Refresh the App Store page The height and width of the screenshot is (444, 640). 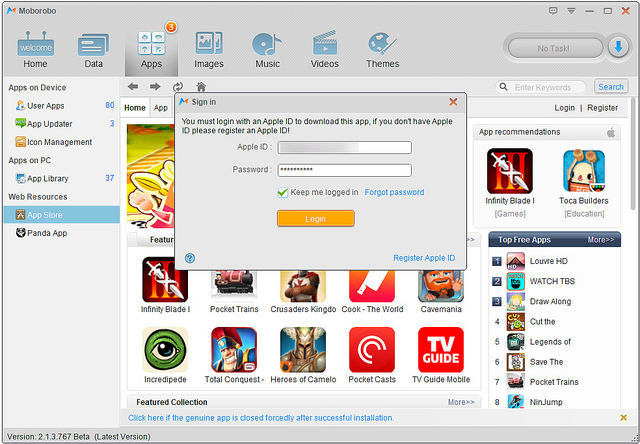[178, 87]
